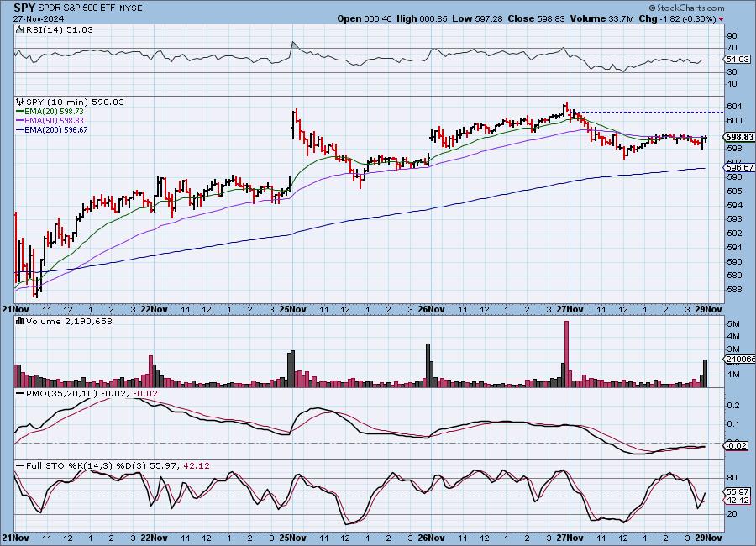This screenshot has height=546, width=756.
Task: Click 26Nov on the price chart date axis
Action: click(431, 309)
